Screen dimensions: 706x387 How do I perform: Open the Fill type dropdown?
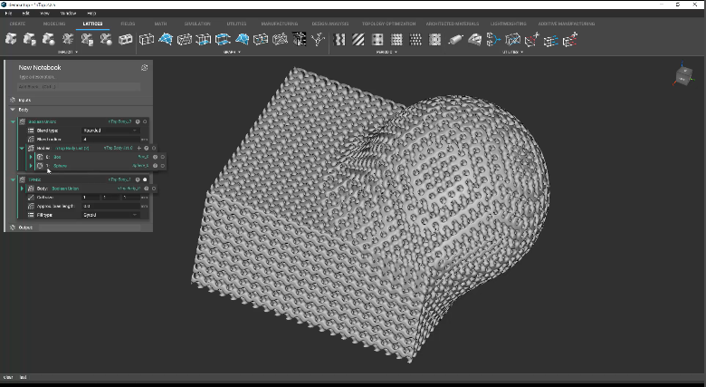pos(110,215)
